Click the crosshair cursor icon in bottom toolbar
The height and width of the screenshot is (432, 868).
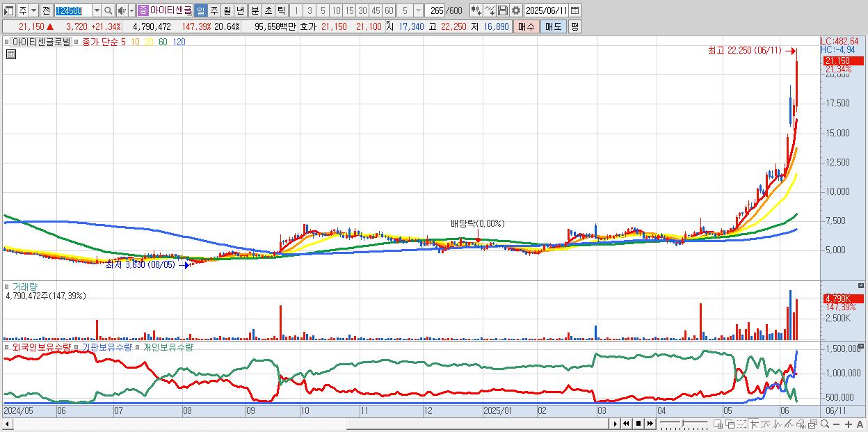(754, 424)
